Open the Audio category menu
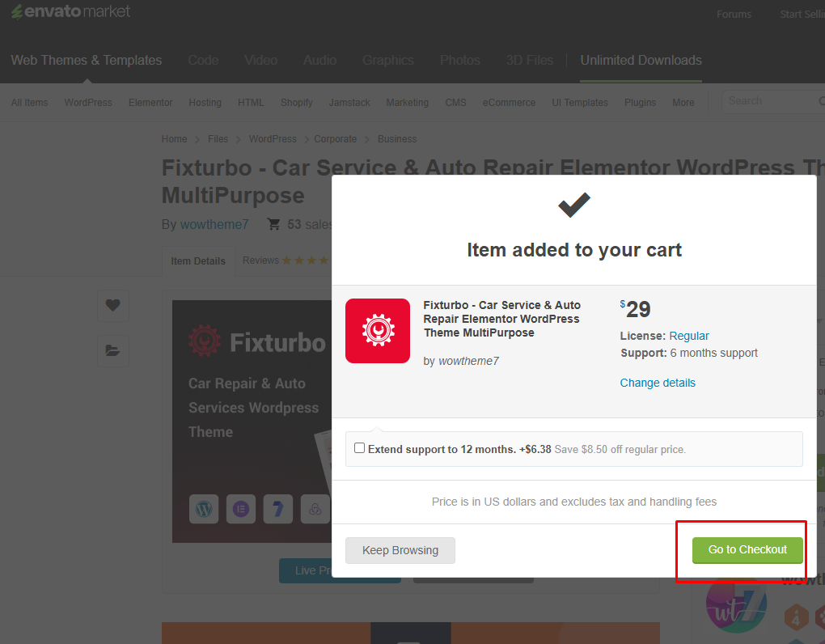825x644 pixels. click(320, 61)
